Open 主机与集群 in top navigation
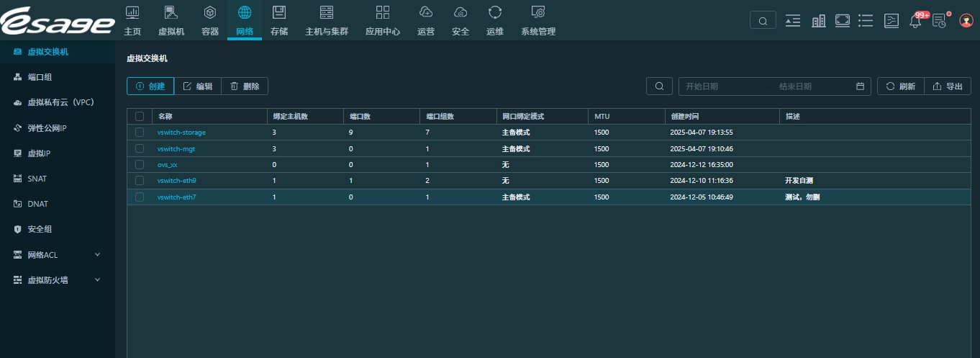 click(x=327, y=20)
